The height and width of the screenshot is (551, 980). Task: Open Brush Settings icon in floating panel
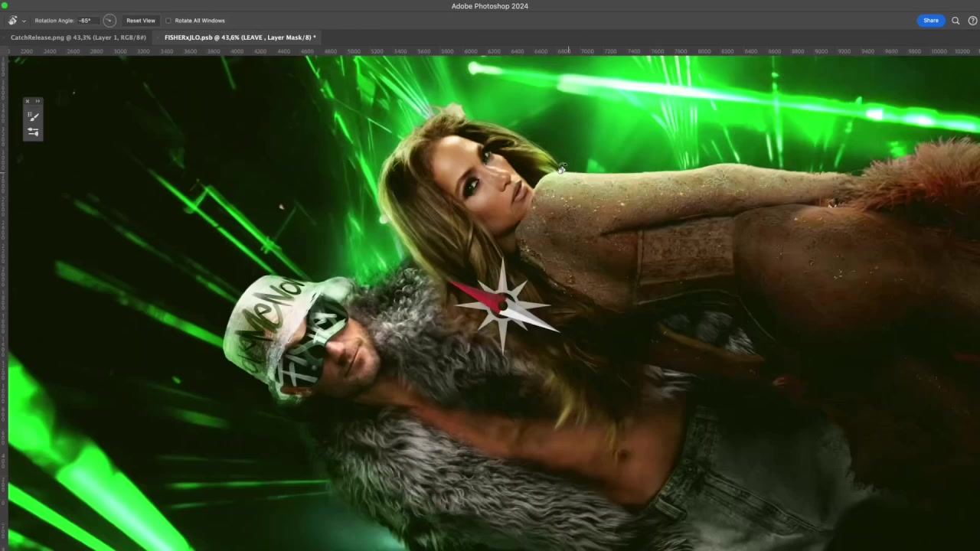tap(33, 116)
